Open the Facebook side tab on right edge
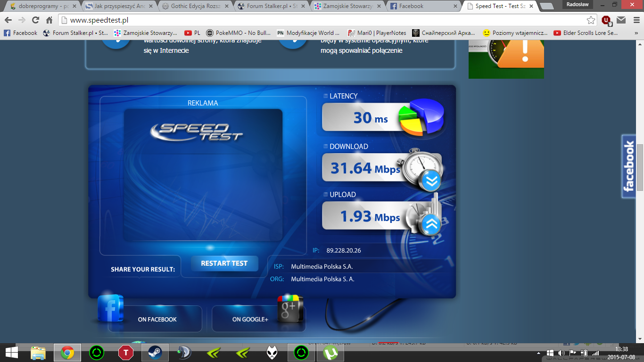The image size is (644, 362). 628,166
